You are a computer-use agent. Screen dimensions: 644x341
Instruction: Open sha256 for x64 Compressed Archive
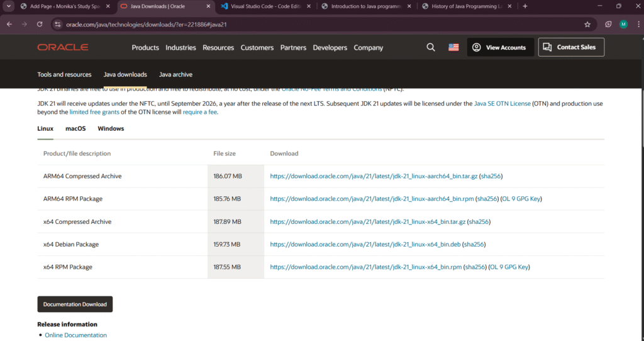click(x=479, y=222)
